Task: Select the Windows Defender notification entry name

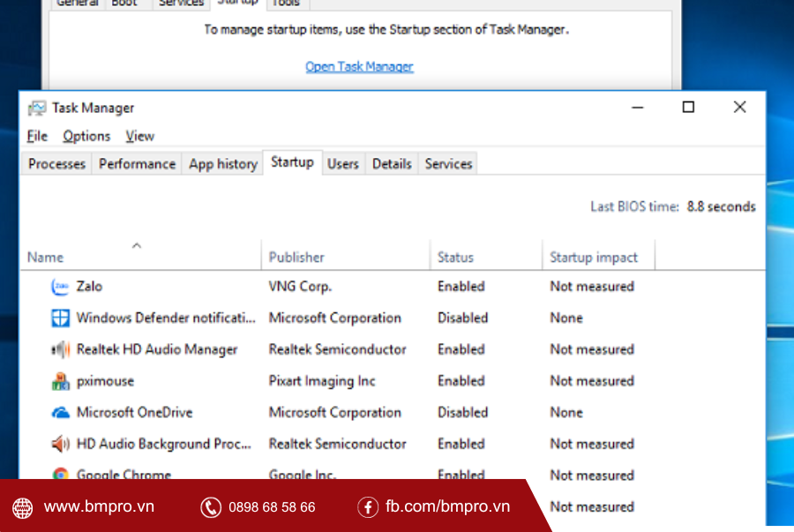Action: [x=166, y=318]
